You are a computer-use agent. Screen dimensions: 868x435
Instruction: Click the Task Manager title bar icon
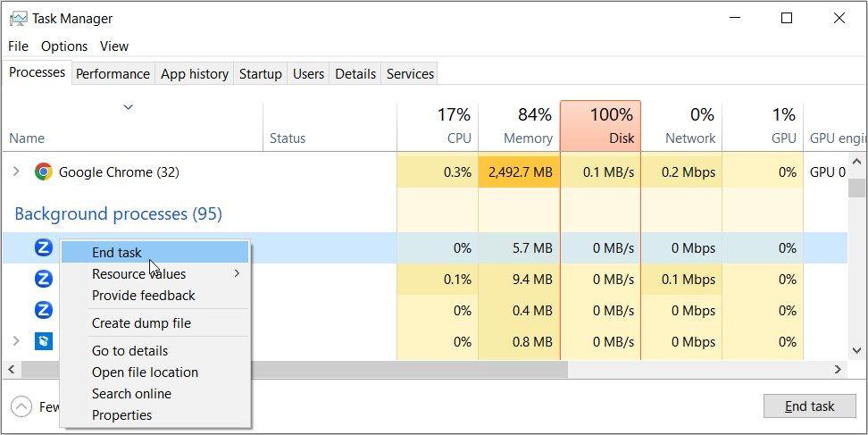tap(17, 18)
